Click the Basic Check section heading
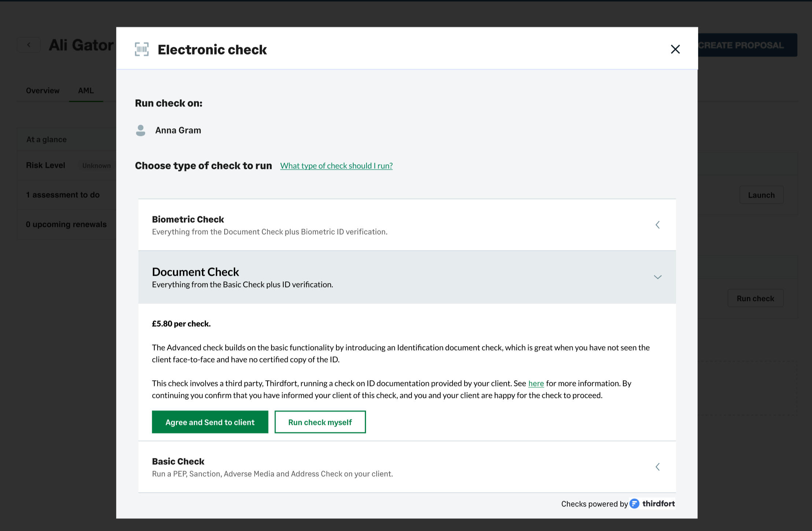The width and height of the screenshot is (812, 531). point(178,461)
